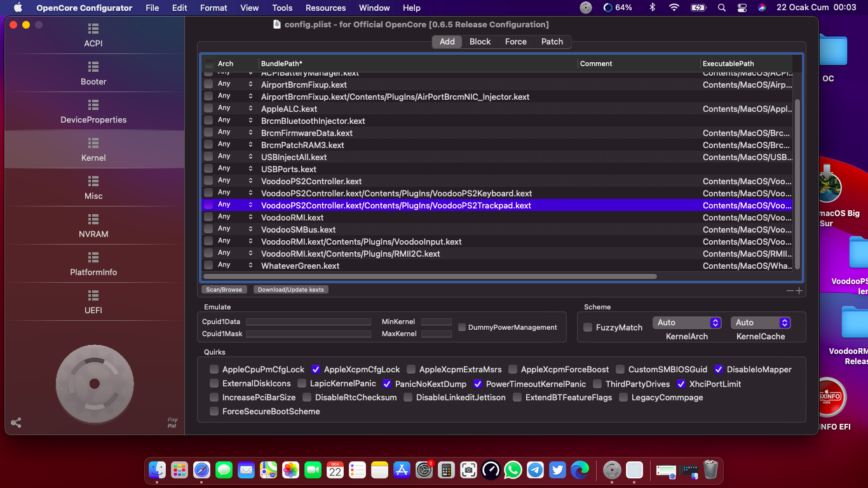Open the DeviceProperties section
Screen dimensions: 868x488
pos(93,111)
